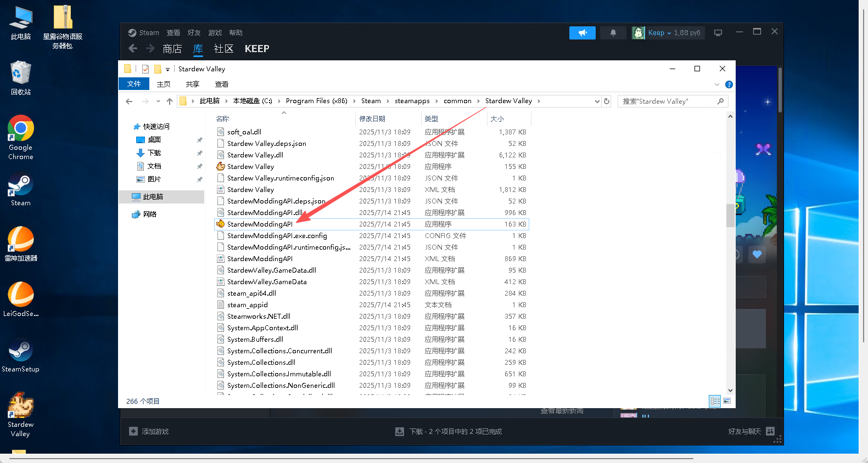Switch to the large thumbnails view toggle
This screenshot has width=868, height=463.
727,401
